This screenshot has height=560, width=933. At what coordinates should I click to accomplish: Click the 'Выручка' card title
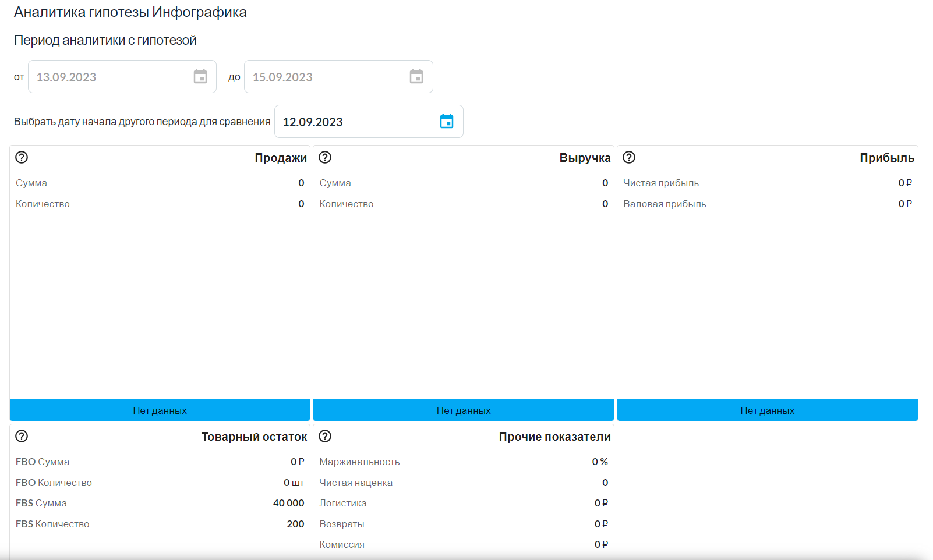(585, 158)
